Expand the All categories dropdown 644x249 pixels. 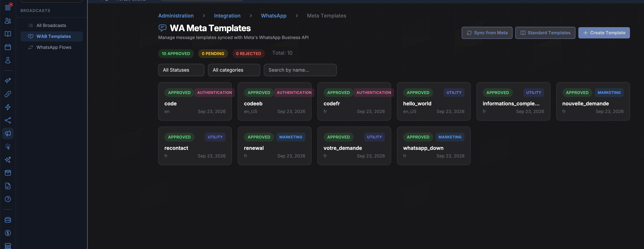click(234, 70)
